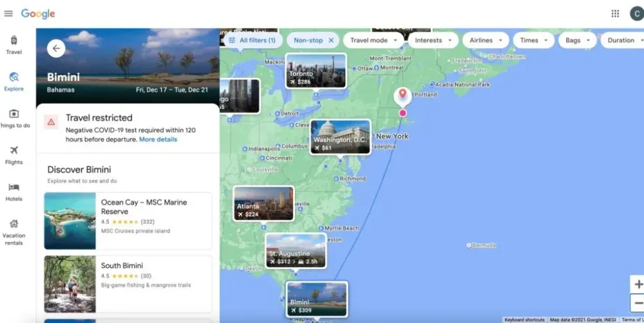This screenshot has width=644, height=323.
Task: Click Montreal marker on map
Action: (376, 68)
